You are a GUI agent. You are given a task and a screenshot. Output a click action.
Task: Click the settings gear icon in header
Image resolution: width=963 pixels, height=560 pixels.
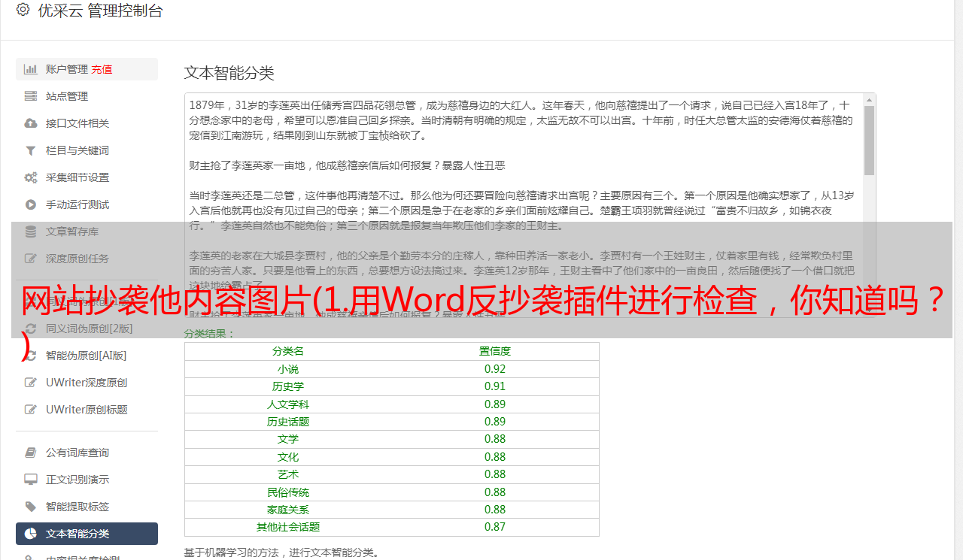[x=23, y=10]
